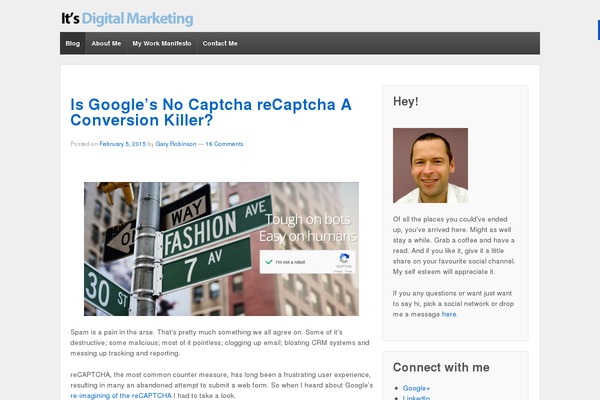Image resolution: width=600 pixels, height=400 pixels.
Task: Click the paragraph starting 'Spam is a pain'
Action: pos(220,343)
